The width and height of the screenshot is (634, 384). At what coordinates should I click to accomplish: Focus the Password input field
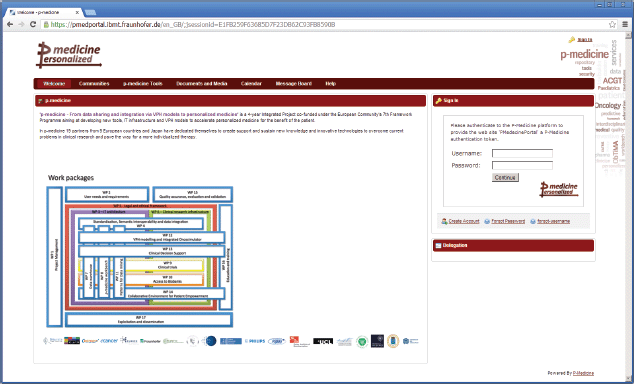[x=522, y=165]
